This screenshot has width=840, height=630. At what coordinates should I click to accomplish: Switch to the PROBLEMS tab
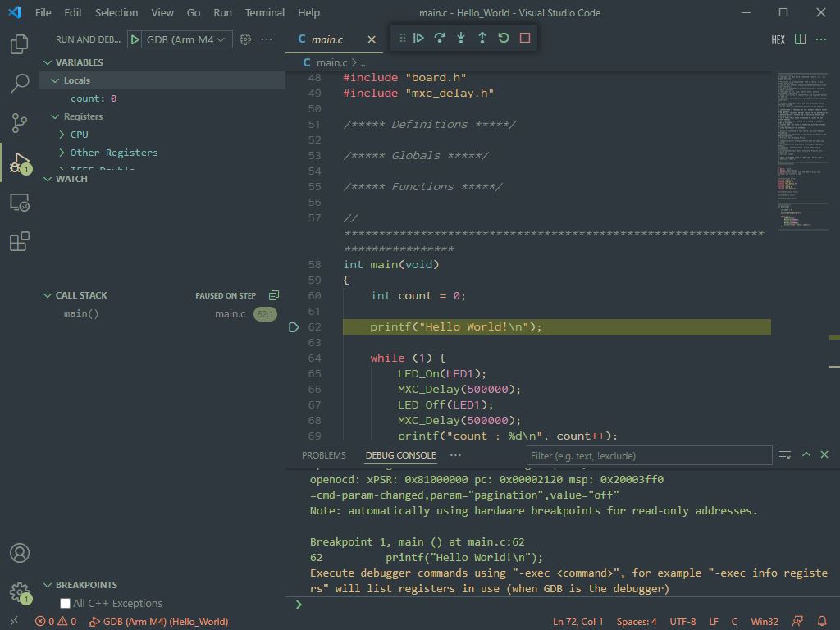(x=323, y=455)
